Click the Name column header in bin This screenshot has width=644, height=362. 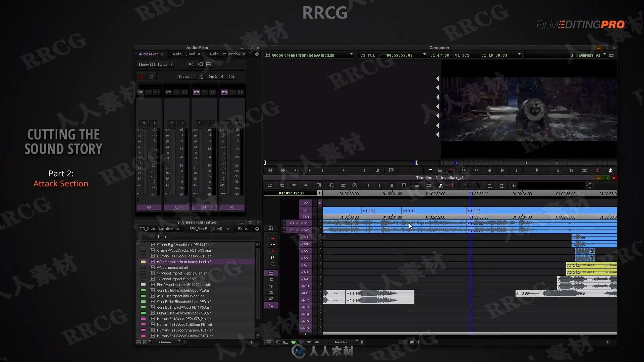click(x=162, y=237)
